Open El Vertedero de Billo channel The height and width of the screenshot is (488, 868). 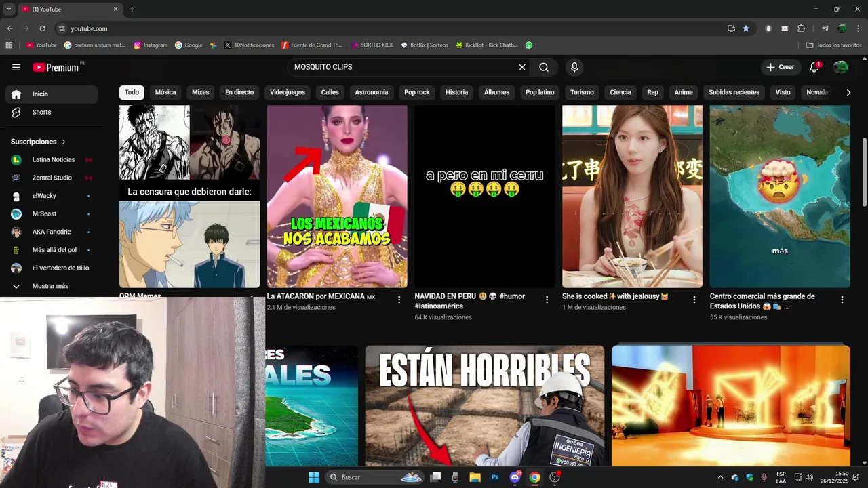[52, 268]
